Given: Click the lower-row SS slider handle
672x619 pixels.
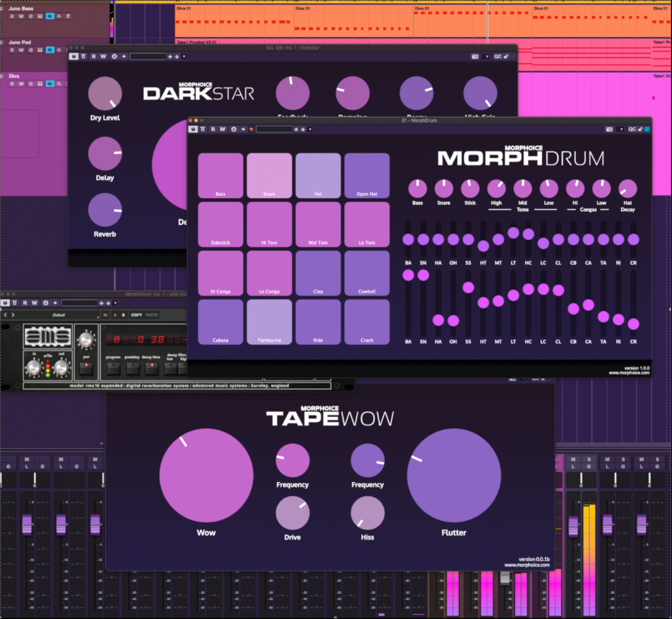Looking at the screenshot, I should click(x=468, y=287).
